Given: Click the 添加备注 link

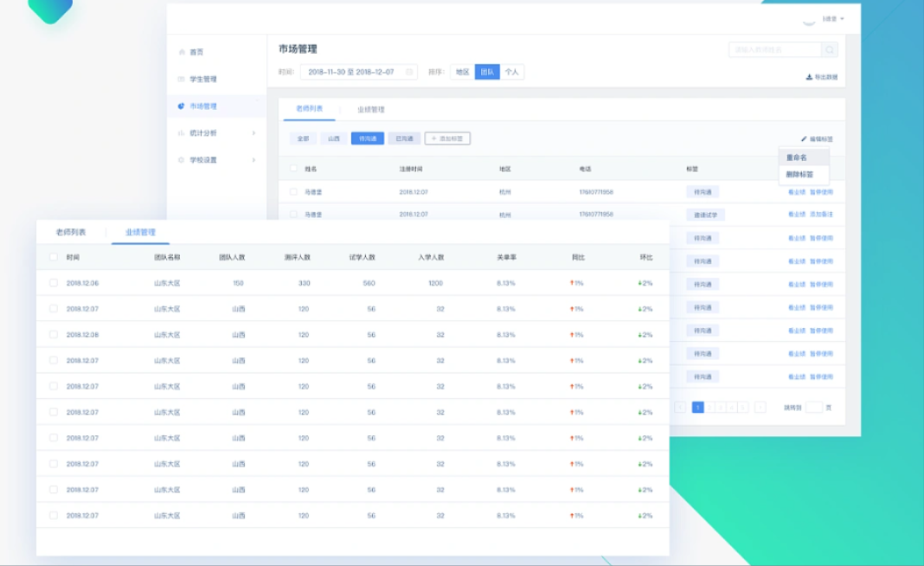Looking at the screenshot, I should coord(821,215).
